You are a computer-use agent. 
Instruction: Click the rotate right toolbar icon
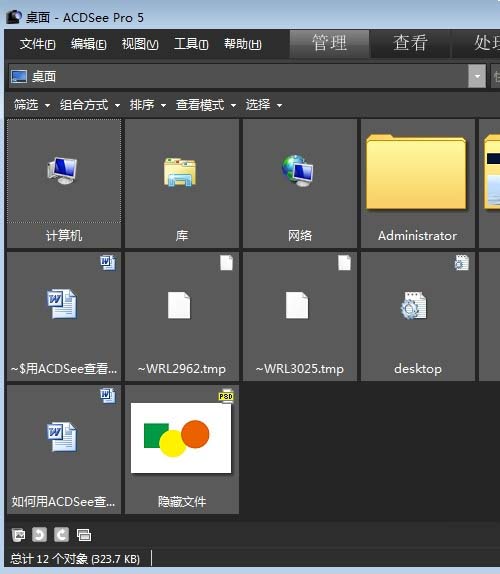point(61,535)
